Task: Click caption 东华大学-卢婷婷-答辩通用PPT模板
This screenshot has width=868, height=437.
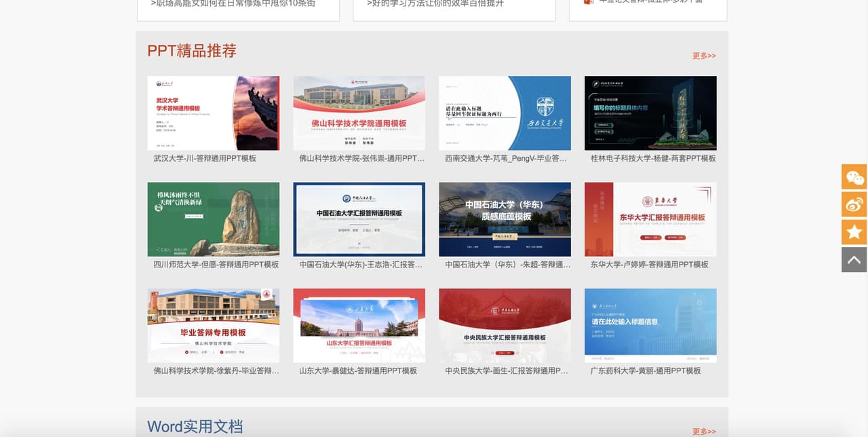Action: 650,265
